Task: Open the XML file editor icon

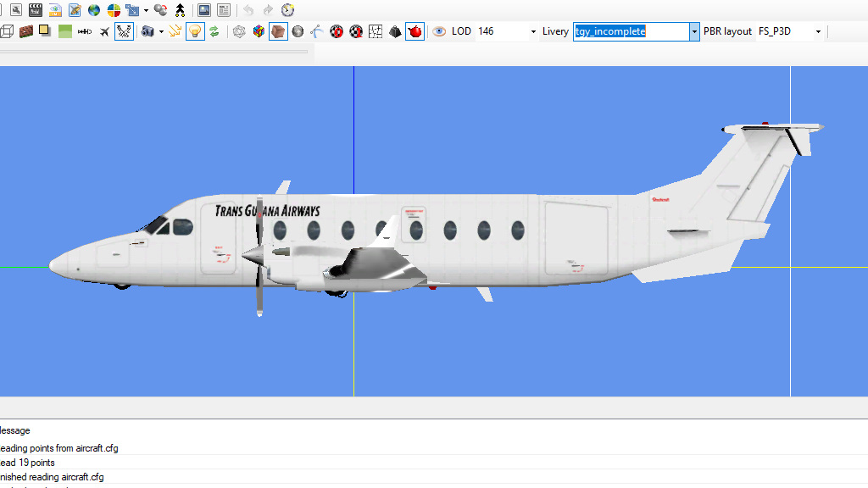Action: [55, 10]
